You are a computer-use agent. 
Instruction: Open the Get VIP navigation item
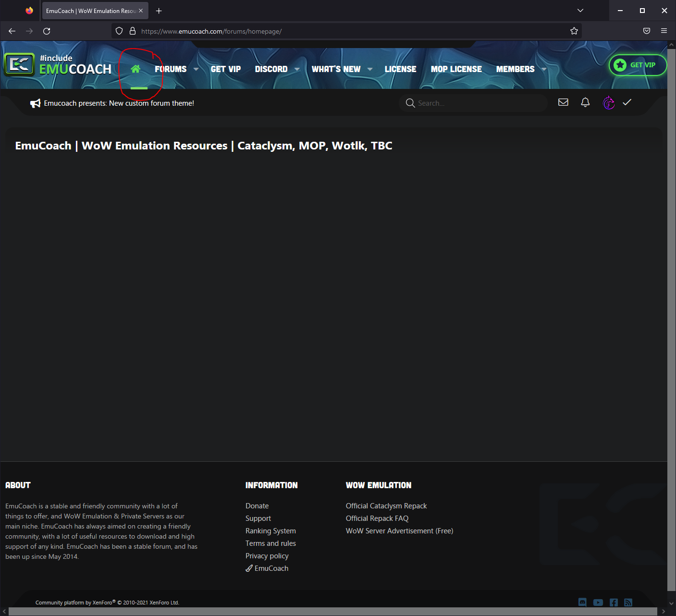click(226, 69)
